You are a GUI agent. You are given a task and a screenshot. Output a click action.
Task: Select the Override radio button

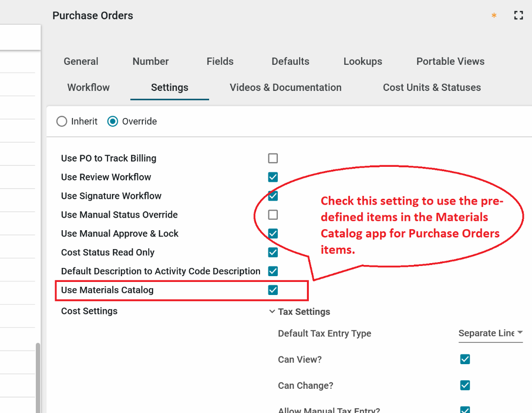coord(113,121)
